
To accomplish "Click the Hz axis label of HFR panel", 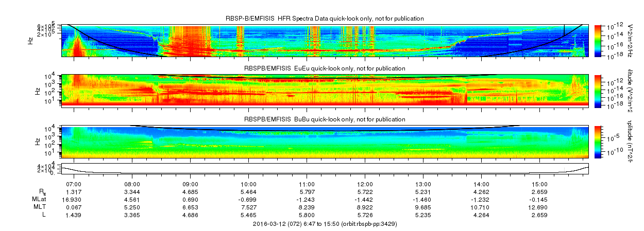I will coord(31,40).
